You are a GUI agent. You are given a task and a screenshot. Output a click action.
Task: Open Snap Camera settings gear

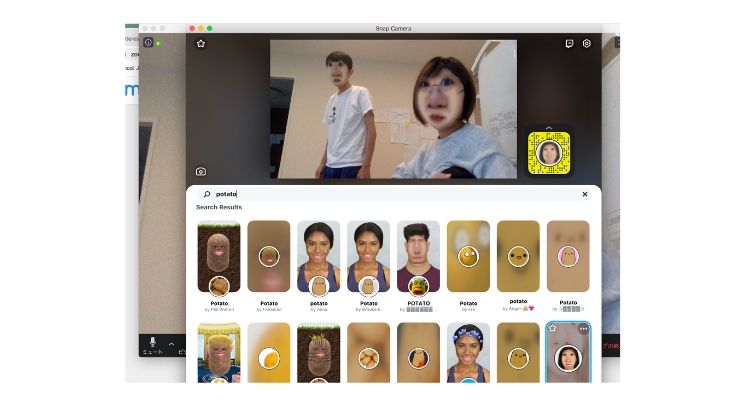click(587, 44)
